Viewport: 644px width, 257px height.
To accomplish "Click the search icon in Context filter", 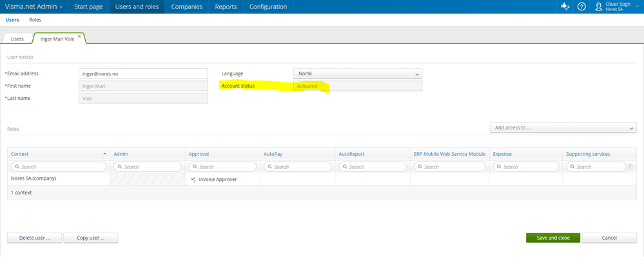I will tap(16, 167).
